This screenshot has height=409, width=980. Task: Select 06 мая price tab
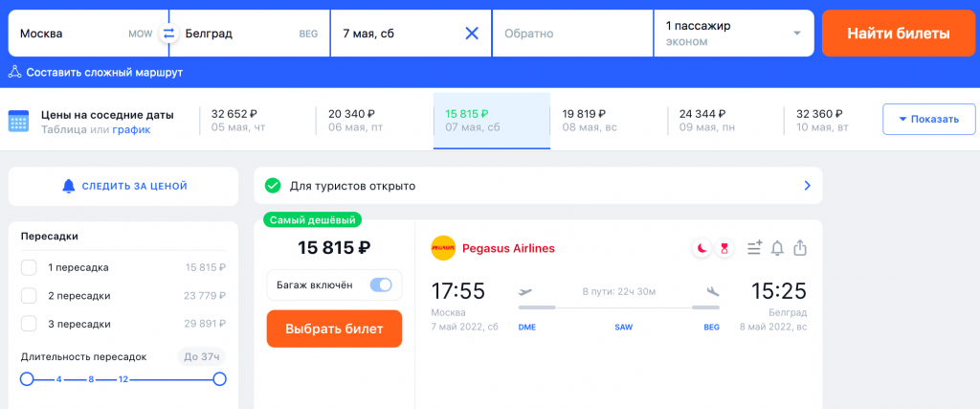coord(374,121)
